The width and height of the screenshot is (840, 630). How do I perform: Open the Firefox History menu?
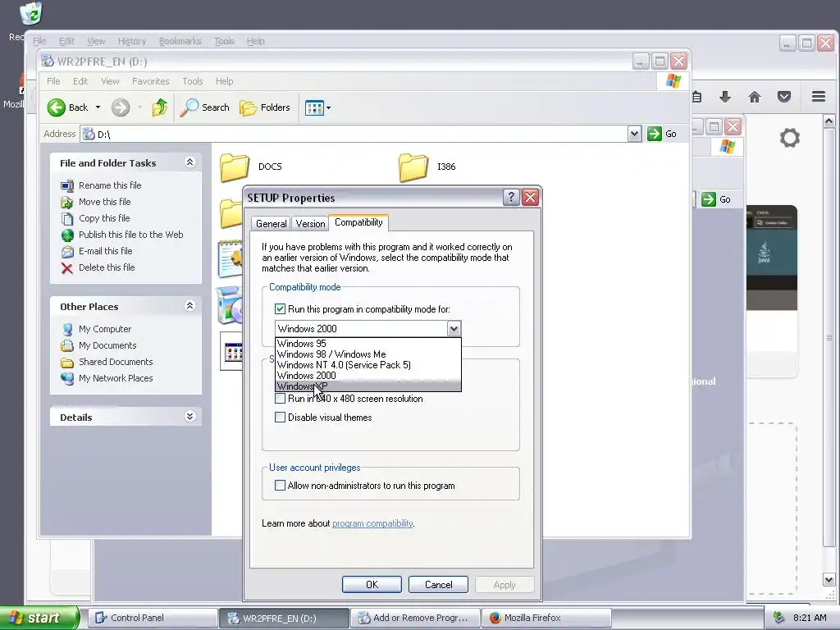click(132, 41)
